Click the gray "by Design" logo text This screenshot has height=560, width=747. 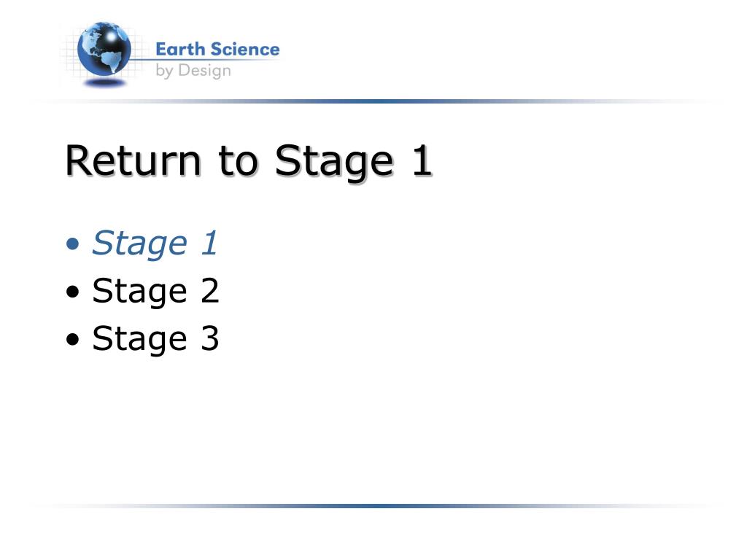tap(193, 71)
